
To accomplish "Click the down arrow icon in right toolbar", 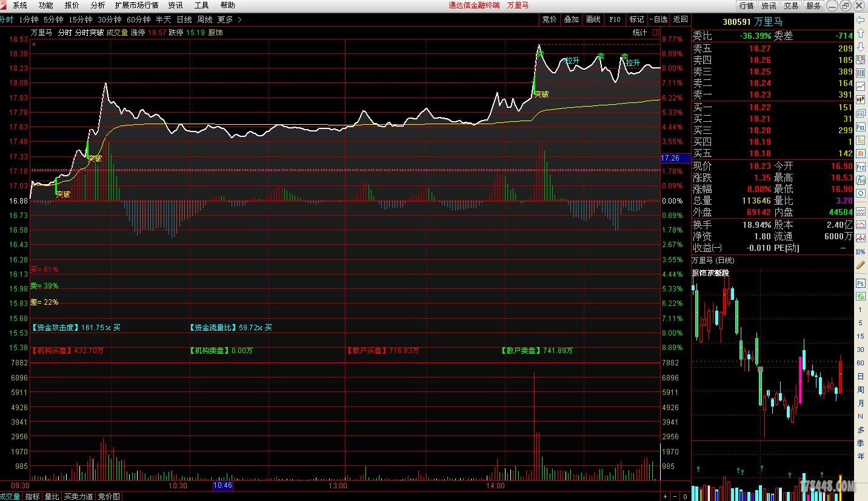I will 860,47.
